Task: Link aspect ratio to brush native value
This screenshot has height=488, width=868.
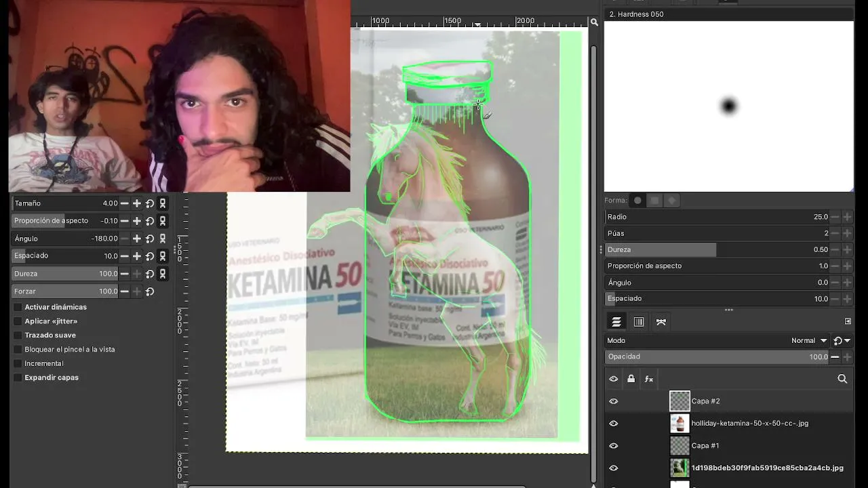Action: coord(163,221)
